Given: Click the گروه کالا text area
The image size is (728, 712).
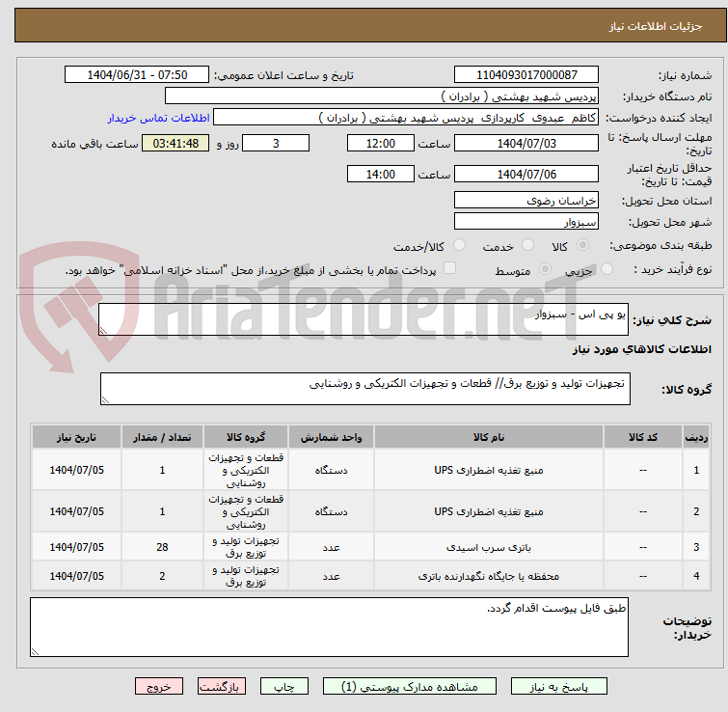Looking at the screenshot, I should 364,389.
